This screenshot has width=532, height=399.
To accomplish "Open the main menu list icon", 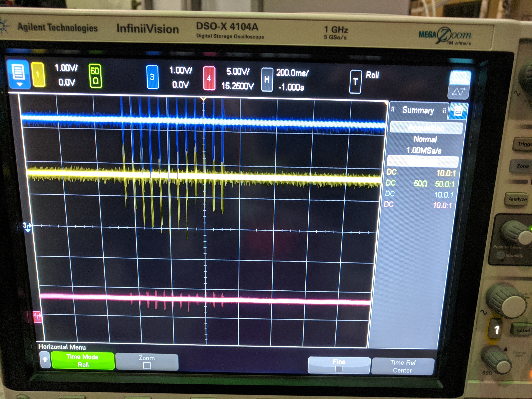I will [x=19, y=72].
